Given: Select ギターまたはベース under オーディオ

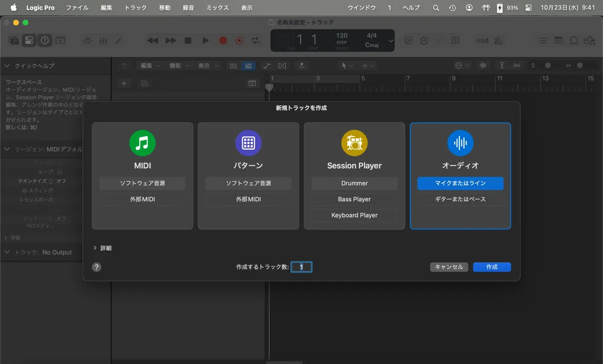Looking at the screenshot, I should click(x=460, y=199).
